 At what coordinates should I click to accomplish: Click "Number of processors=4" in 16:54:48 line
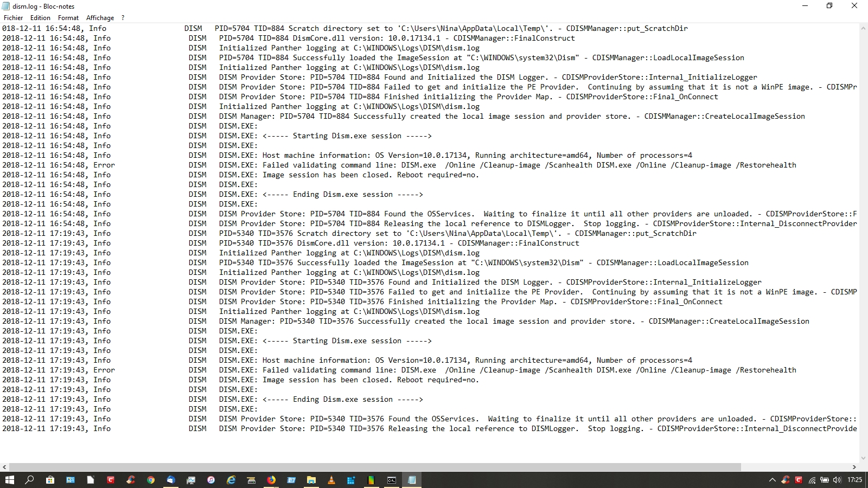pos(644,155)
